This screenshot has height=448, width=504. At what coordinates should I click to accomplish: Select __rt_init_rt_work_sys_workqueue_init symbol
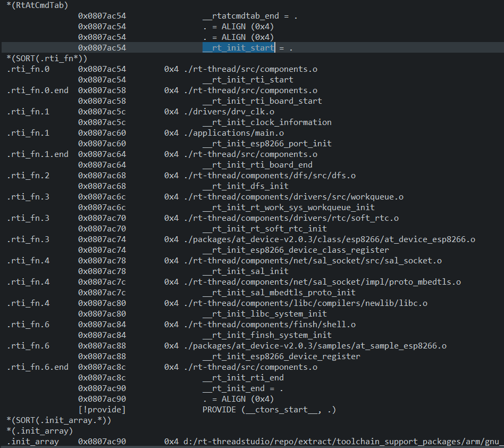point(288,207)
